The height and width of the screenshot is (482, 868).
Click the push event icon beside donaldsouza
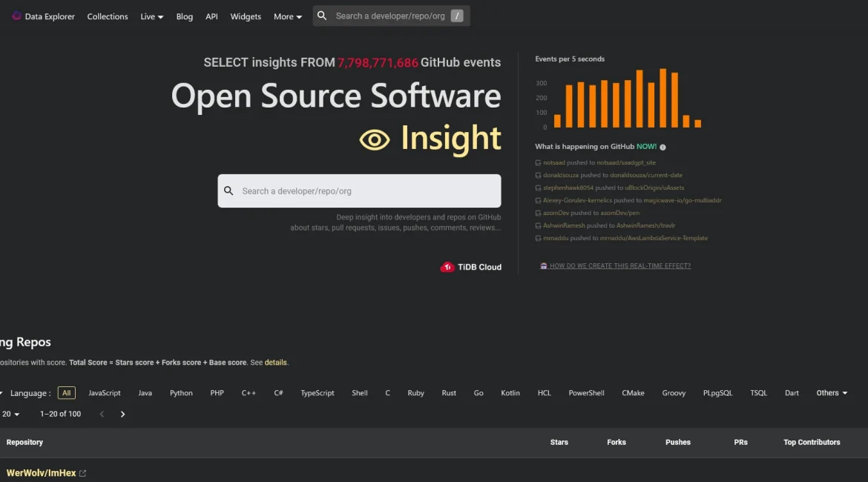coord(538,176)
